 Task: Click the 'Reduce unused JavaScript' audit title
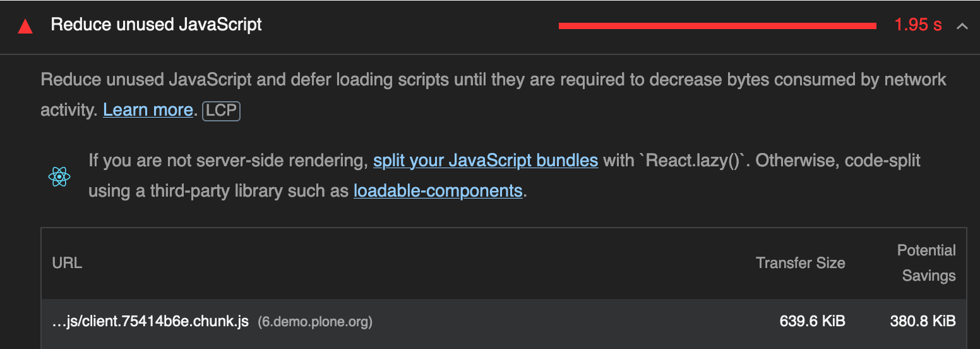click(x=156, y=25)
